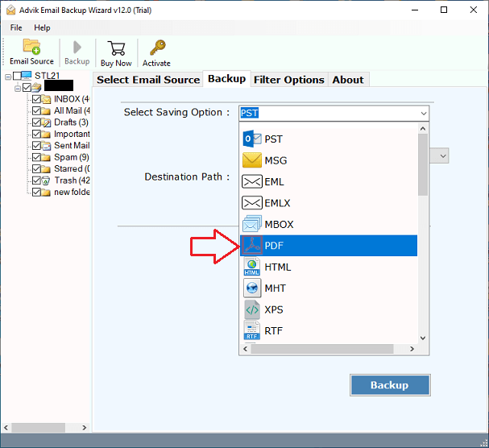This screenshot has width=489, height=448.
Task: Uncheck the Important folder checkbox
Action: (x=36, y=134)
